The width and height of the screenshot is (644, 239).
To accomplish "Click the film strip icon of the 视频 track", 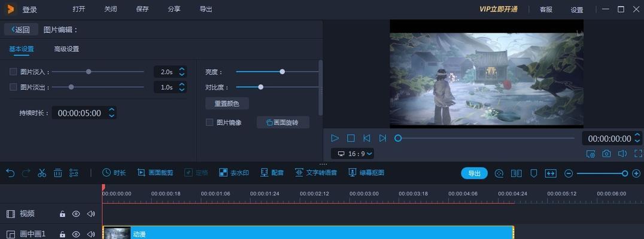I will [x=10, y=213].
